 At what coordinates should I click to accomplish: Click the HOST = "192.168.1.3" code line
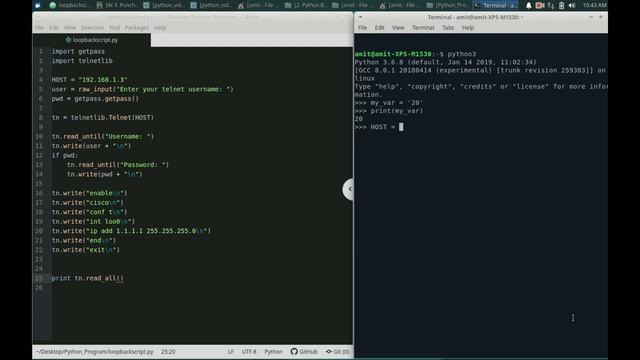point(89,80)
